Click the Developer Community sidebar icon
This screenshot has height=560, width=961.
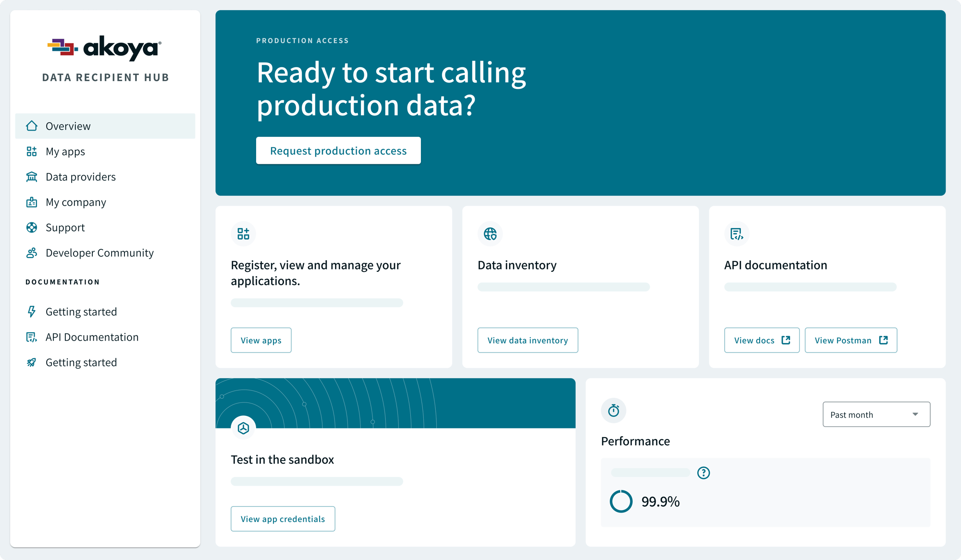tap(32, 253)
